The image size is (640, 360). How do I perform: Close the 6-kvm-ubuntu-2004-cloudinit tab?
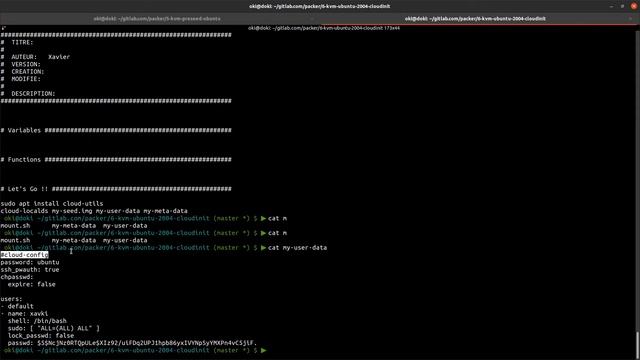(x=631, y=19)
